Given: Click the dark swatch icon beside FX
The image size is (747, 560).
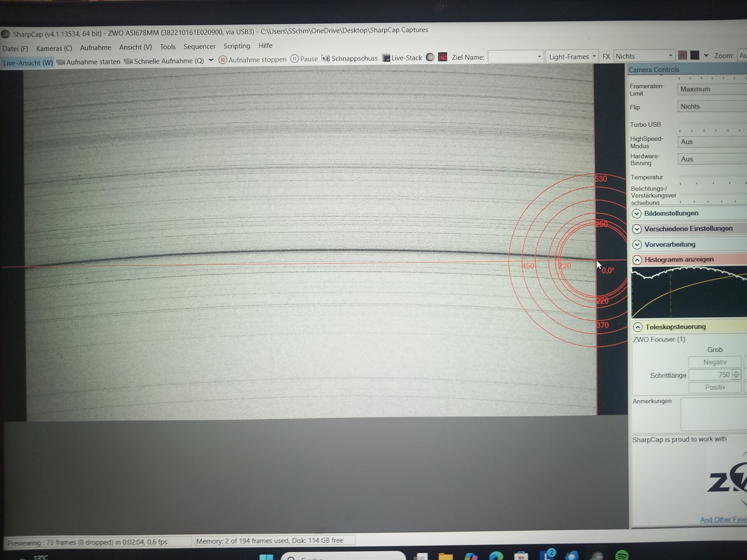Looking at the screenshot, I should [694, 55].
